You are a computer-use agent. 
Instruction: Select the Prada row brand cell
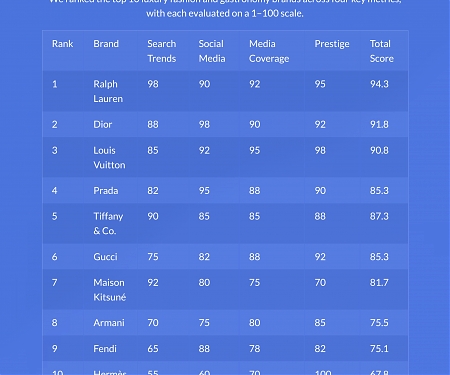pyautogui.click(x=106, y=190)
